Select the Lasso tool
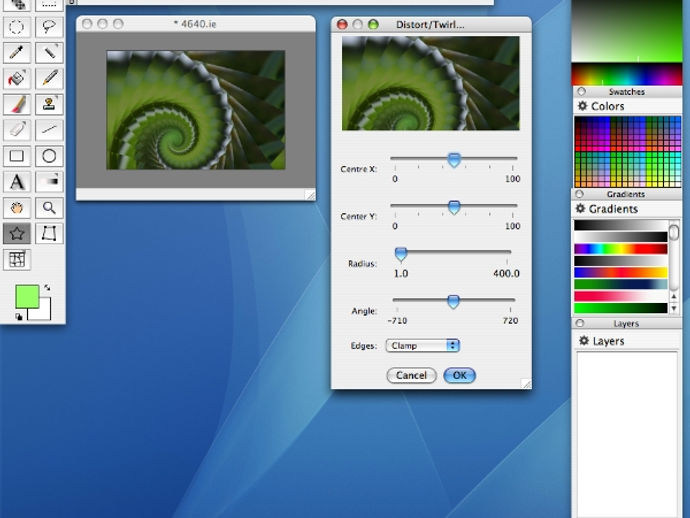This screenshot has height=518, width=690. pyautogui.click(x=49, y=27)
